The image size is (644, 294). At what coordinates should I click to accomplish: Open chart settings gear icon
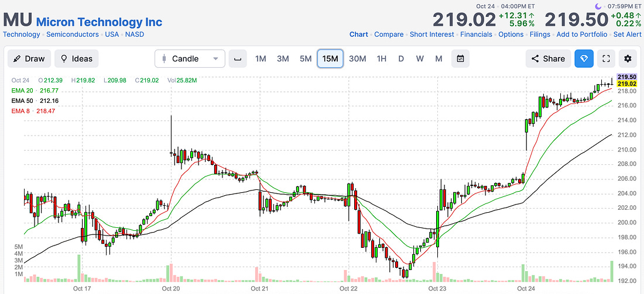pyautogui.click(x=628, y=58)
